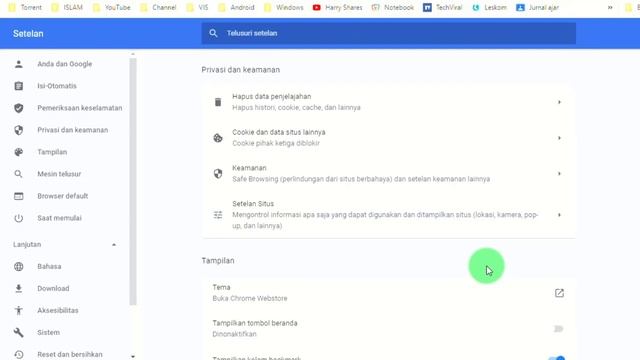This screenshot has height=360, width=640.
Task: Click the cookie icon beside Cookie dan data situs
Action: (x=218, y=138)
